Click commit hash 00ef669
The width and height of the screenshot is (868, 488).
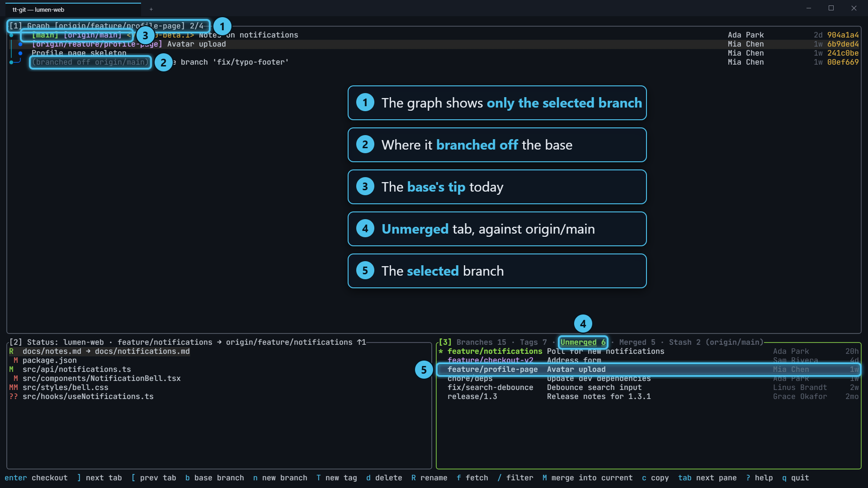pyautogui.click(x=843, y=62)
